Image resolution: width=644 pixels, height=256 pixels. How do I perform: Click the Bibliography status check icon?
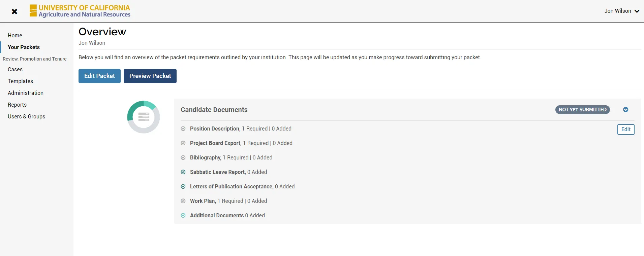(183, 157)
